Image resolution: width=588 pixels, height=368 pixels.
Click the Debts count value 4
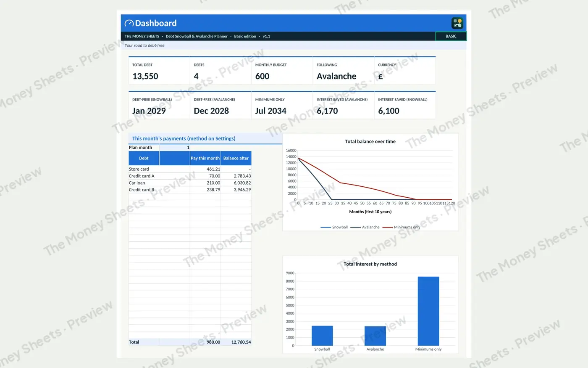tap(196, 77)
